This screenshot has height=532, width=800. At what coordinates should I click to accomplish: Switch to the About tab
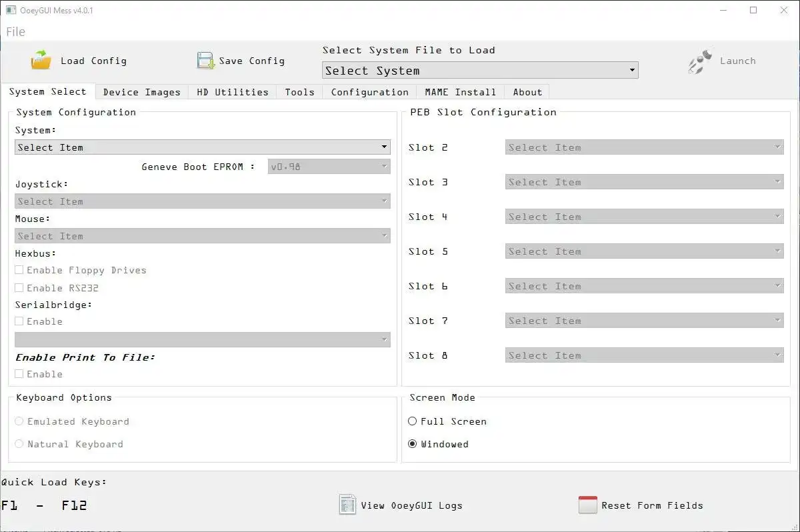coord(527,92)
